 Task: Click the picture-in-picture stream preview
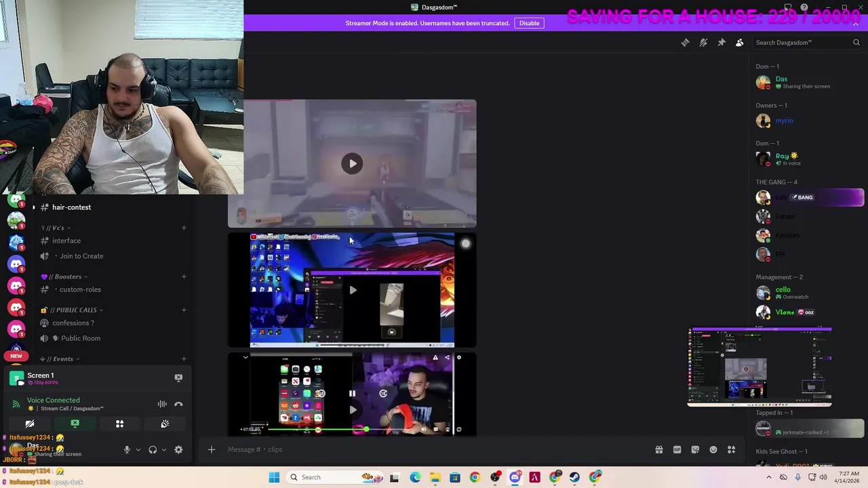(759, 367)
